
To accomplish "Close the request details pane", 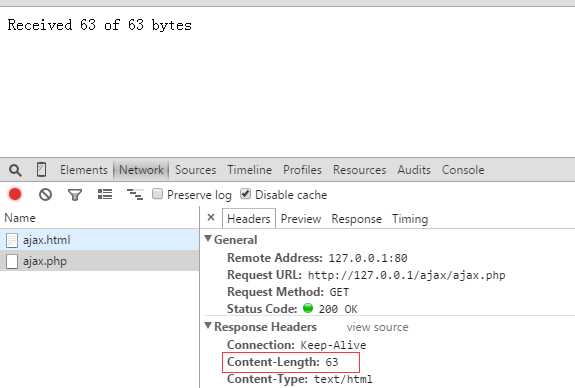I will 211,217.
